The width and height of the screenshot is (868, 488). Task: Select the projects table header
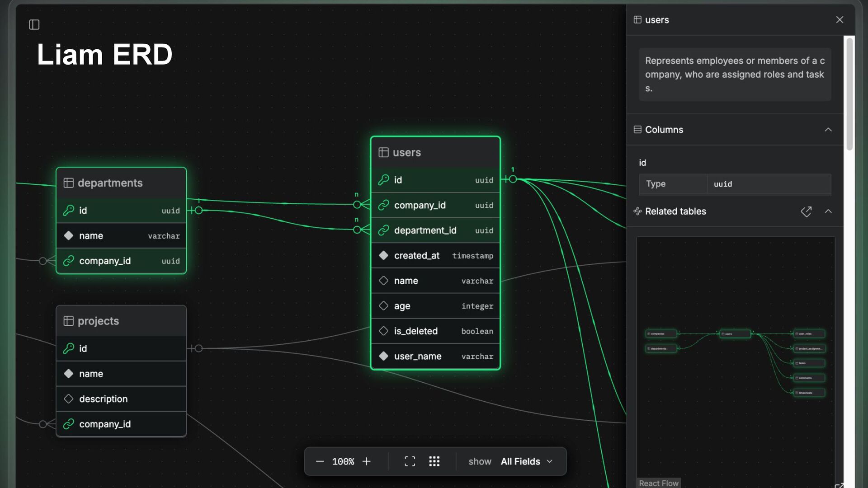121,321
